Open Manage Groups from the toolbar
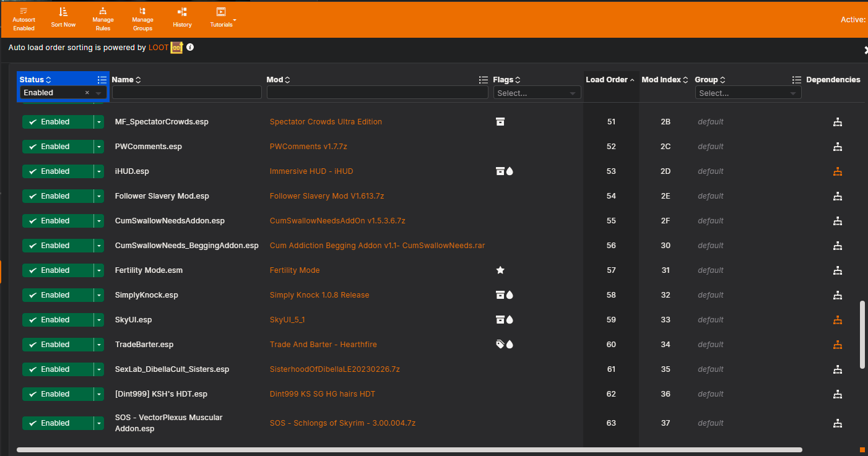 tap(142, 19)
